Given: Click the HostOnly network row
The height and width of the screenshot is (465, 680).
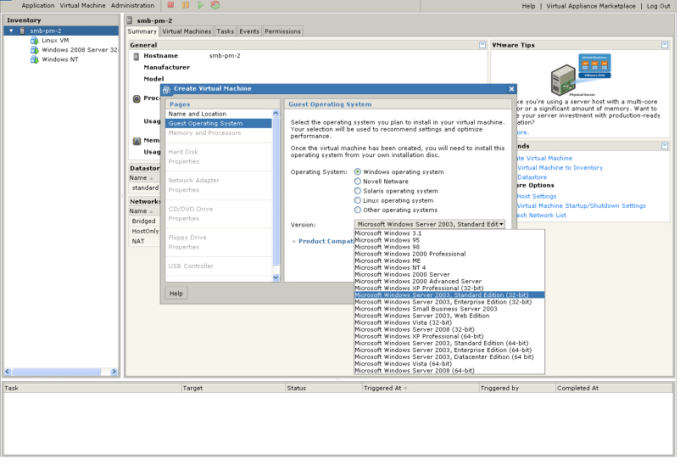Looking at the screenshot, I should point(144,231).
